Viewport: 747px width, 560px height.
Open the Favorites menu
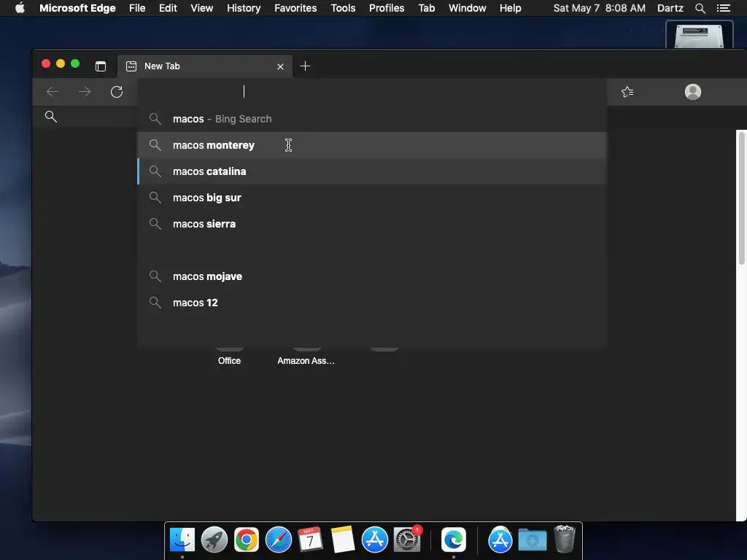click(x=295, y=8)
